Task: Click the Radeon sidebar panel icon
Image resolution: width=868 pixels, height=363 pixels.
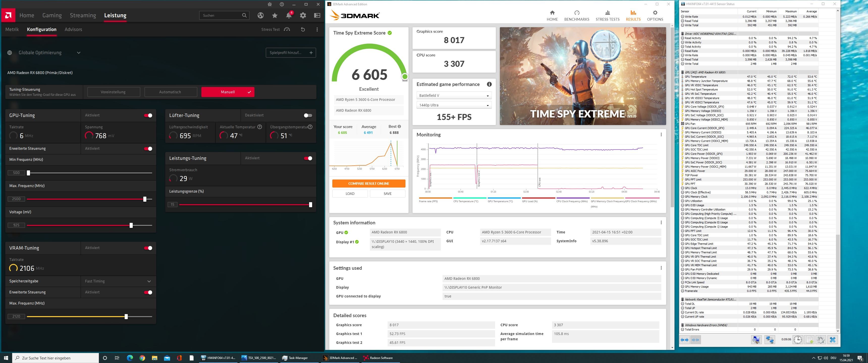Action: [317, 15]
